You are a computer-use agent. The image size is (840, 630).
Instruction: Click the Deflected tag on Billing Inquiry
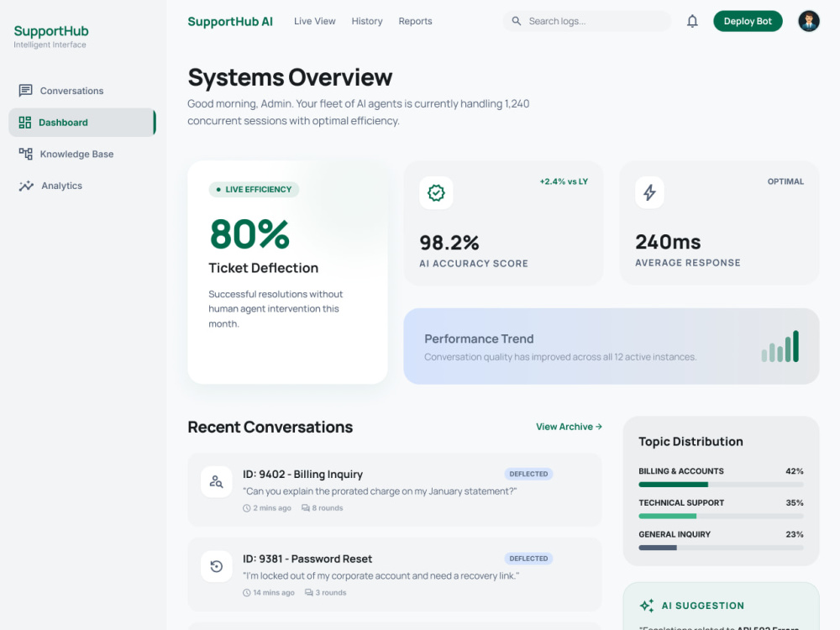coord(528,474)
